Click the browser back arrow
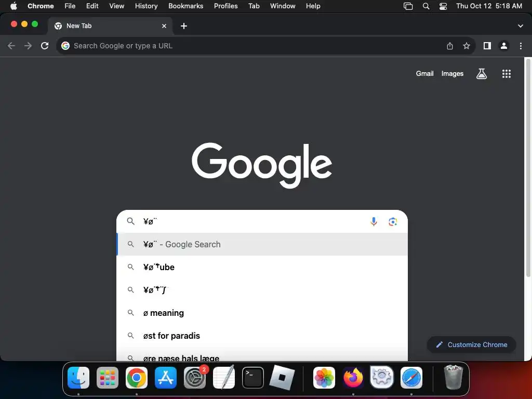This screenshot has height=399, width=532. 11,46
